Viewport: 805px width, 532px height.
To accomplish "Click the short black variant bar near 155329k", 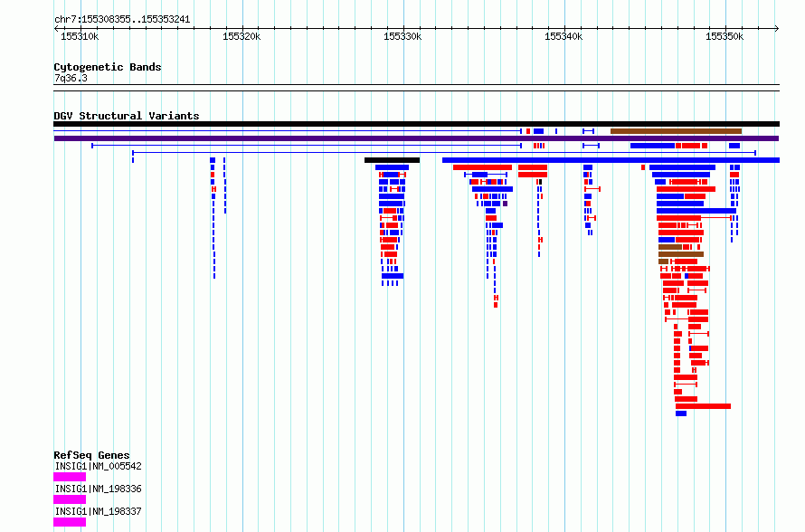I will (x=393, y=160).
